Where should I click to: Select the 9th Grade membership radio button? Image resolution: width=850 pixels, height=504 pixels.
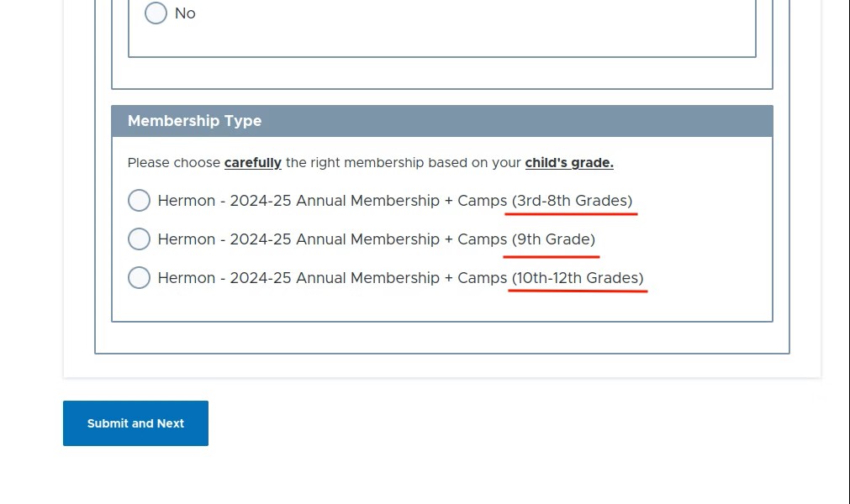point(139,239)
